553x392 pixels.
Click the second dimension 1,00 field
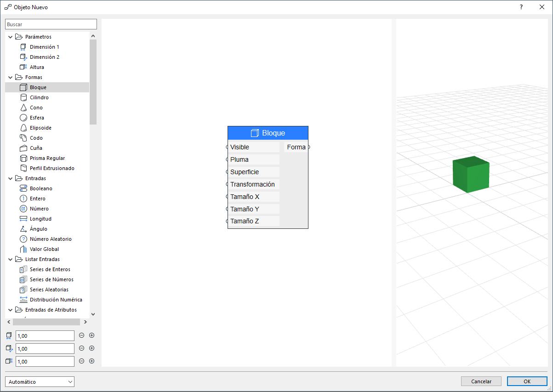[x=45, y=349]
